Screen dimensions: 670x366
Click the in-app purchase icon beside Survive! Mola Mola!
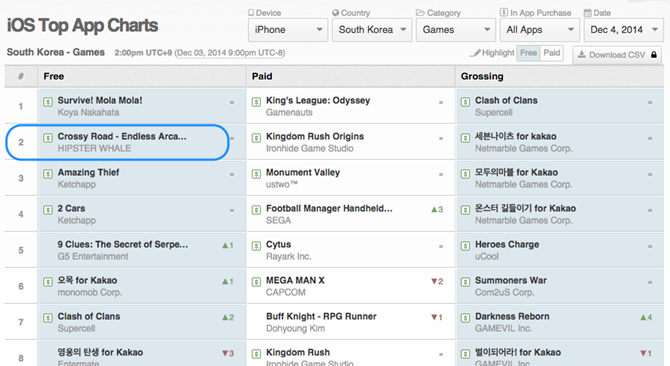pos(48,102)
